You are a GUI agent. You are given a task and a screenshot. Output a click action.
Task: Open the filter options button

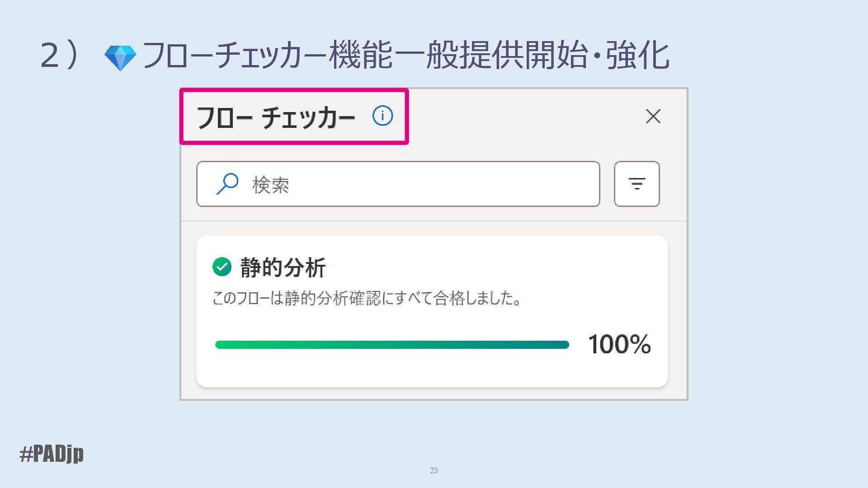(637, 184)
